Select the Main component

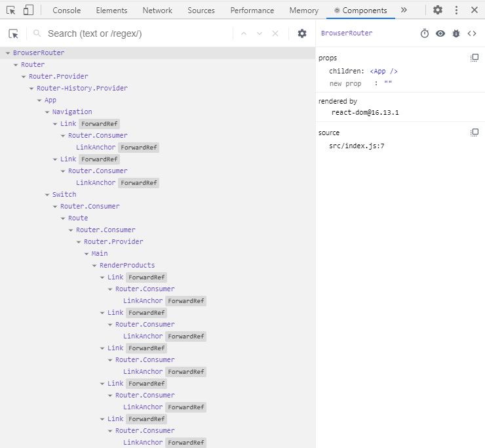click(100, 254)
